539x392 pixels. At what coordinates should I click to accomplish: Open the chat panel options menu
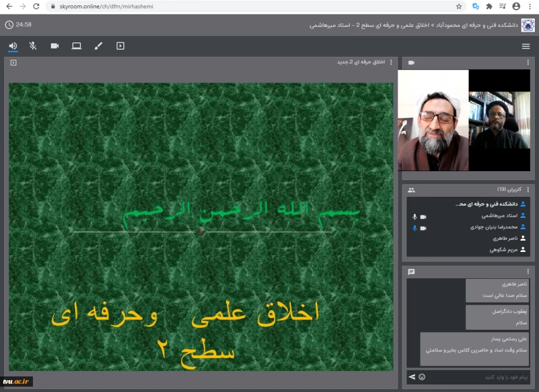[x=528, y=271]
